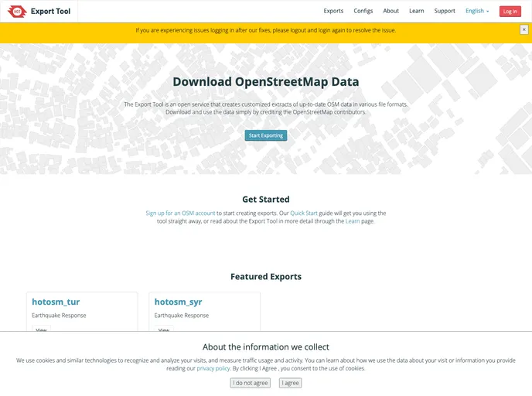The height and width of the screenshot is (396, 532).
Task: Open the hotosm_syr featured export
Action: (178, 302)
